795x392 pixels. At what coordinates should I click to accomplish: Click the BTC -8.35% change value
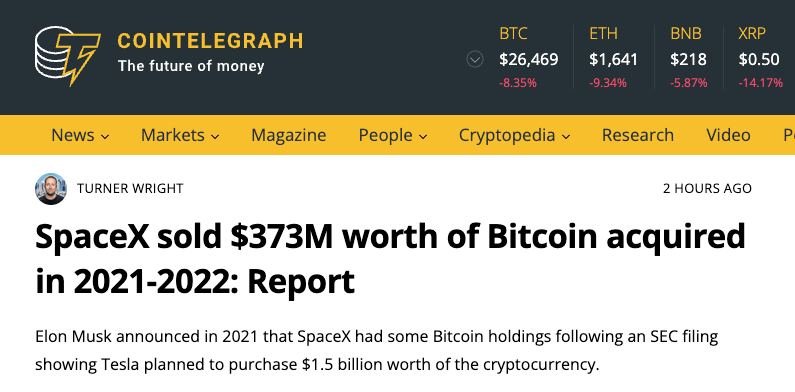pyautogui.click(x=518, y=83)
